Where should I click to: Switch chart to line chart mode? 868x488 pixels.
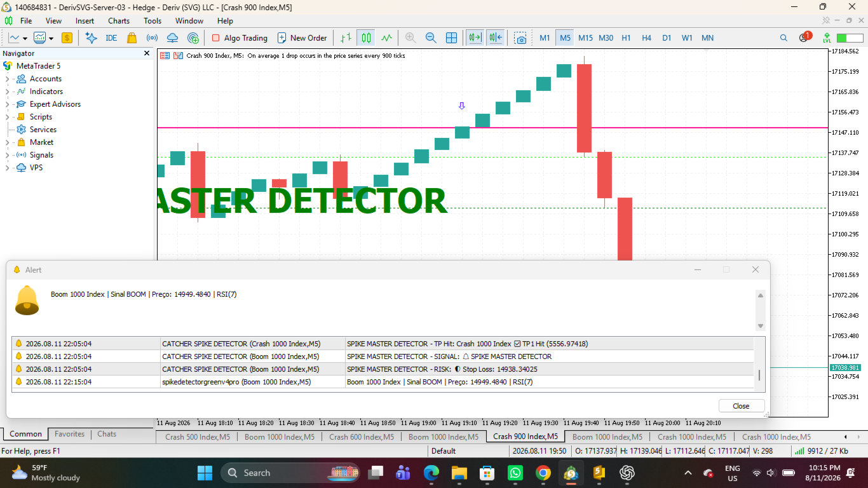386,38
